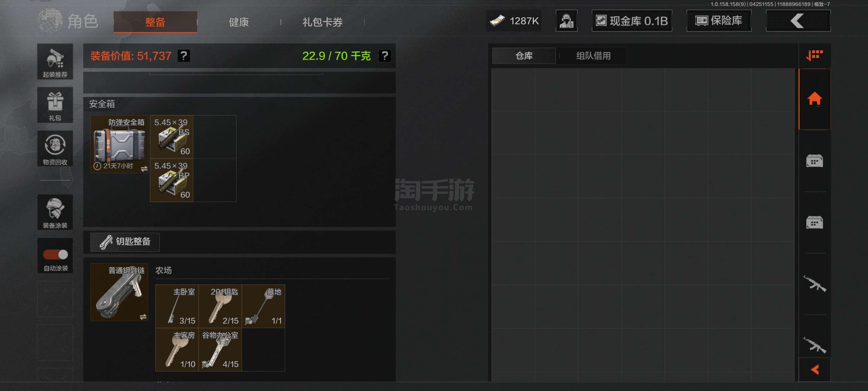Collapse the warehouse sidebar orange arrow
Image resolution: width=868 pixels, height=391 pixels.
(x=815, y=370)
